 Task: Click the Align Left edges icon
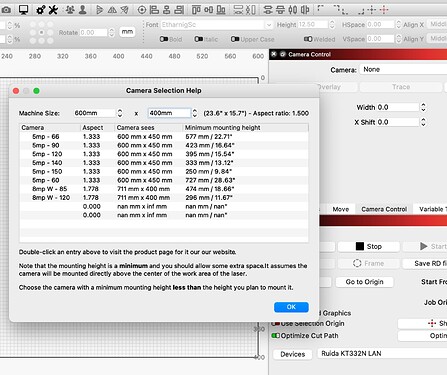[154, 10]
